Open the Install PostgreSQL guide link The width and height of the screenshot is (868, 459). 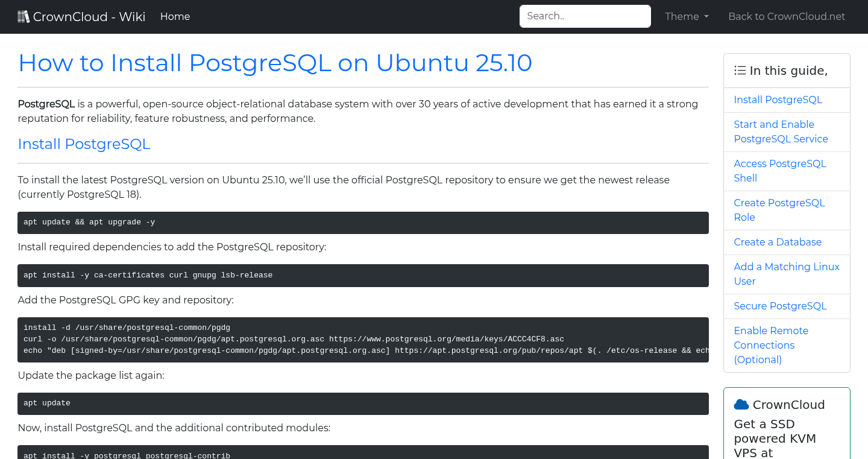[778, 100]
